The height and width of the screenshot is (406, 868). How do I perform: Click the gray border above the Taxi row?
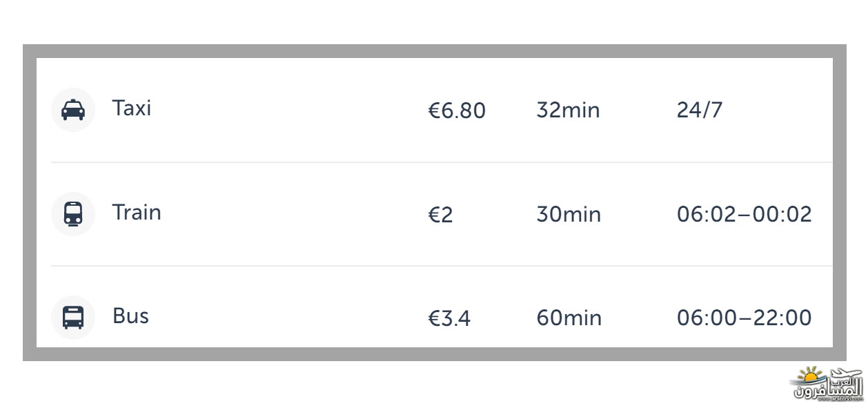coord(435,51)
